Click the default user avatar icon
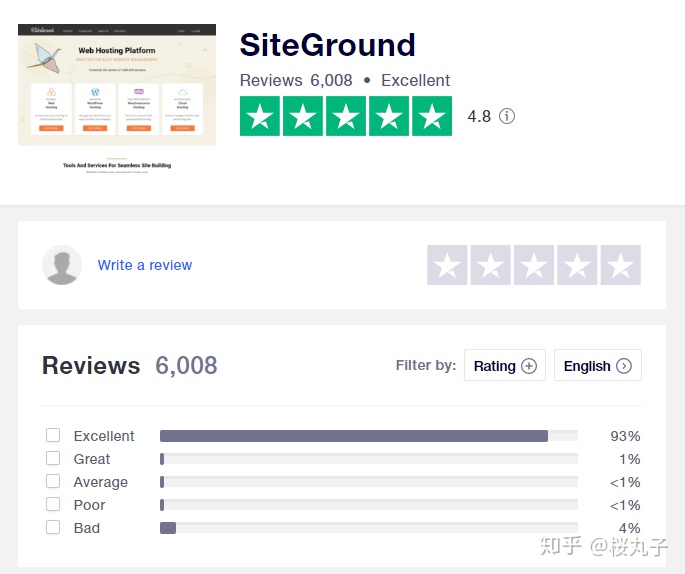Viewport: 685px width, 574px height. coord(62,265)
